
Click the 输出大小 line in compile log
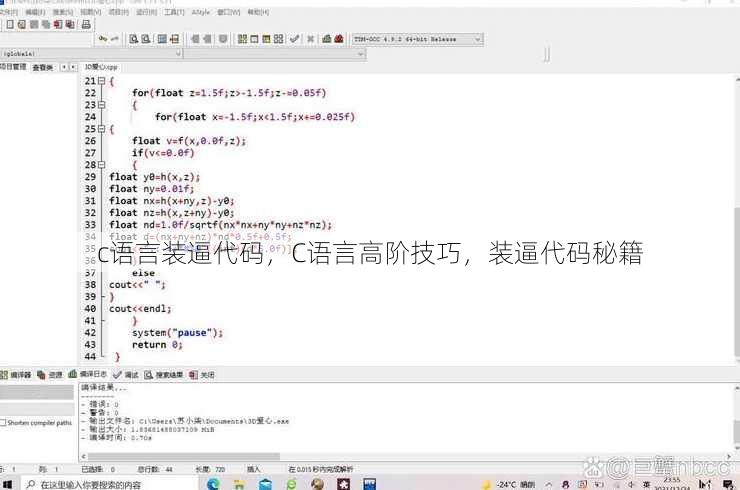click(x=148, y=429)
